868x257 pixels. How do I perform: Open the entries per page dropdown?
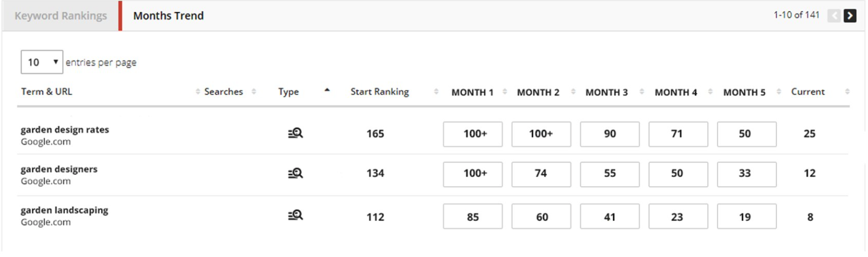pyautogui.click(x=42, y=62)
